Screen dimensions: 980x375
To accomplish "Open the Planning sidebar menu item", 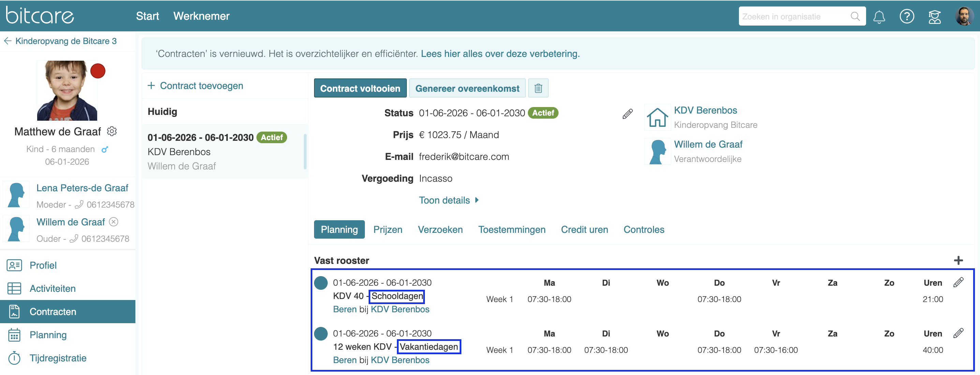I will [68, 335].
